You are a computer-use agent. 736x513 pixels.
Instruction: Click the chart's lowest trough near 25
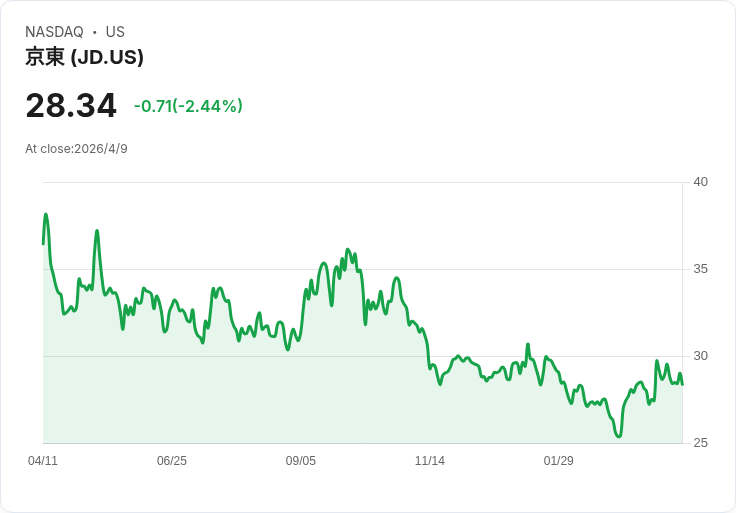point(619,436)
